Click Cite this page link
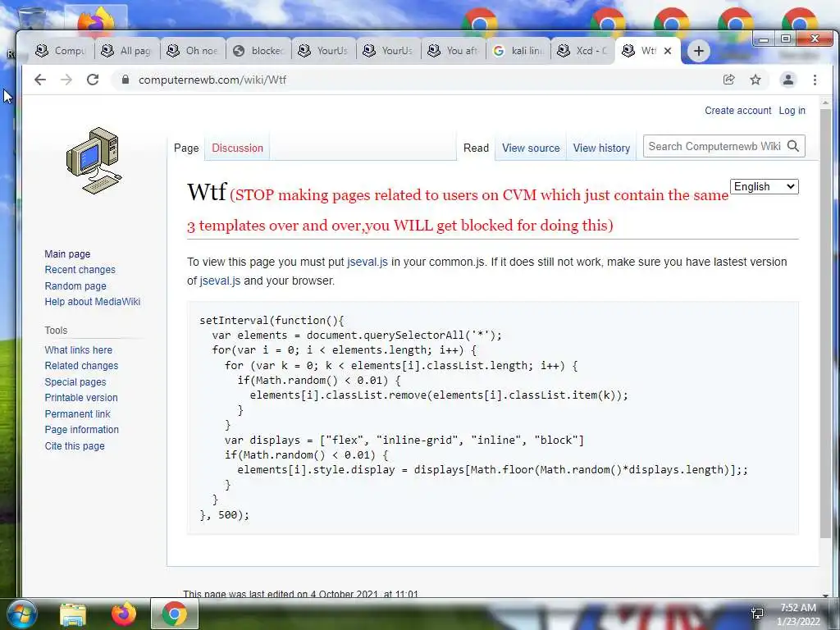The width and height of the screenshot is (840, 630). tap(75, 445)
